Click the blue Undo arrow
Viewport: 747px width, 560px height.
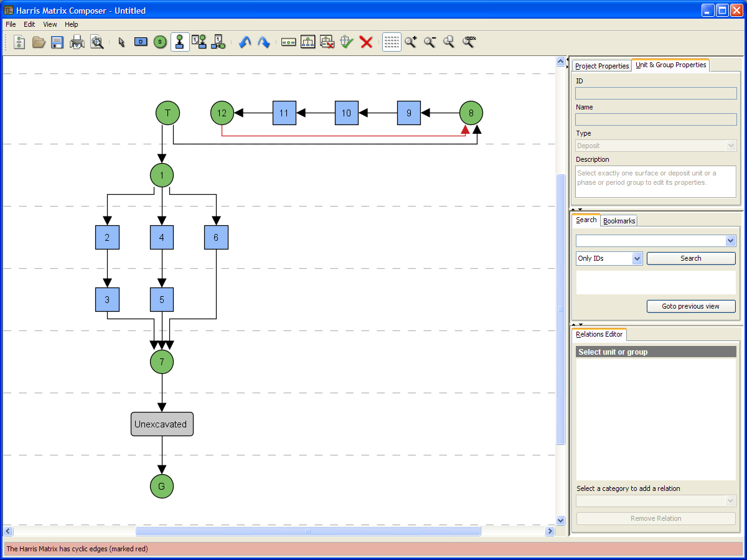[x=245, y=42]
